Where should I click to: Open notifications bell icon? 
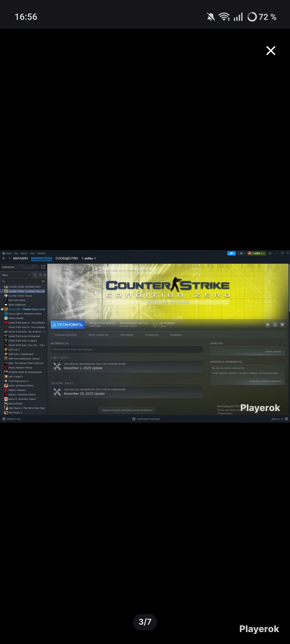[x=241, y=253]
